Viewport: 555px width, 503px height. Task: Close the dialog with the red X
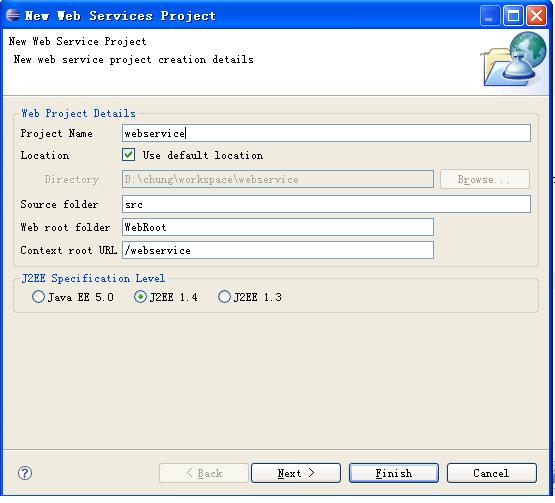coord(536,16)
